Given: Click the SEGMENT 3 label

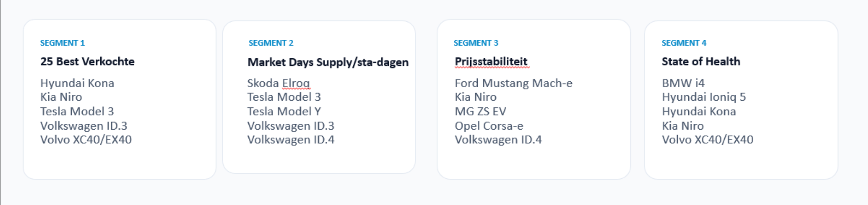Looking at the screenshot, I should click(476, 43).
